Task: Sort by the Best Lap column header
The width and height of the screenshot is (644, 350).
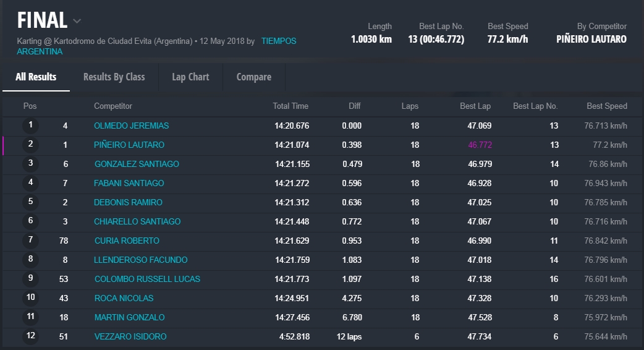Action: coord(475,106)
